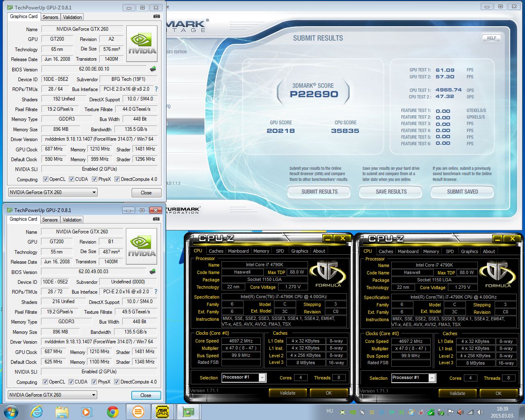Open Windows Media Player from taskbar
Image resolution: width=525 pixels, height=420 pixels.
[x=87, y=412]
